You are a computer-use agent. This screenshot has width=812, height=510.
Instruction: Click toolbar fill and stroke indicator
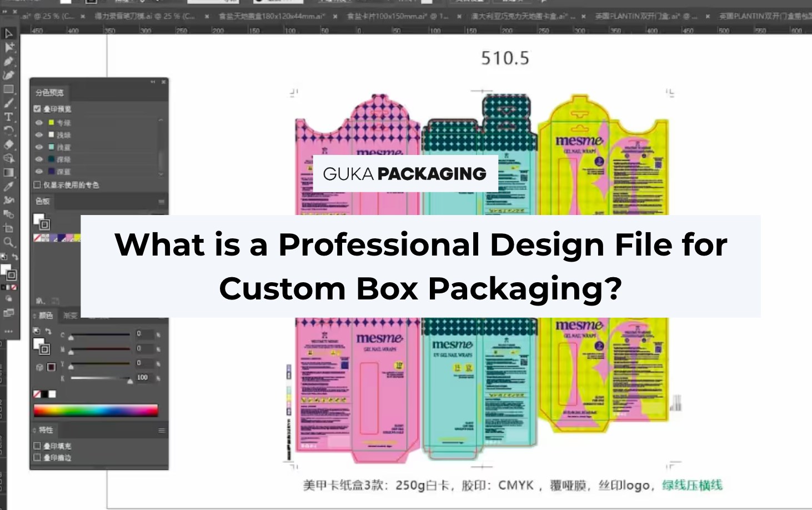[x=8, y=272]
